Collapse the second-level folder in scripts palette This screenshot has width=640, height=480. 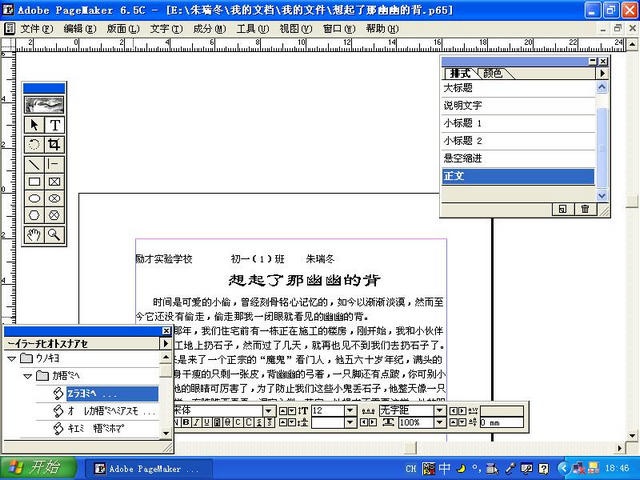pyautogui.click(x=28, y=376)
